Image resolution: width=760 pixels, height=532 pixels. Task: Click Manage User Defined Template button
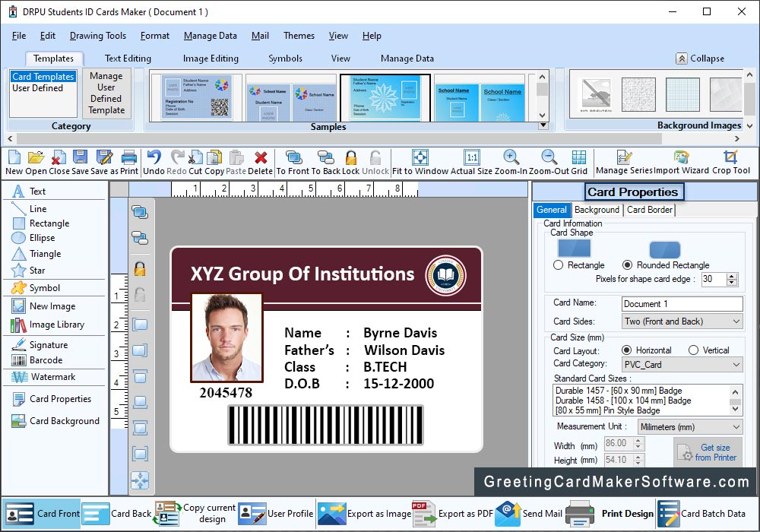tap(106, 93)
